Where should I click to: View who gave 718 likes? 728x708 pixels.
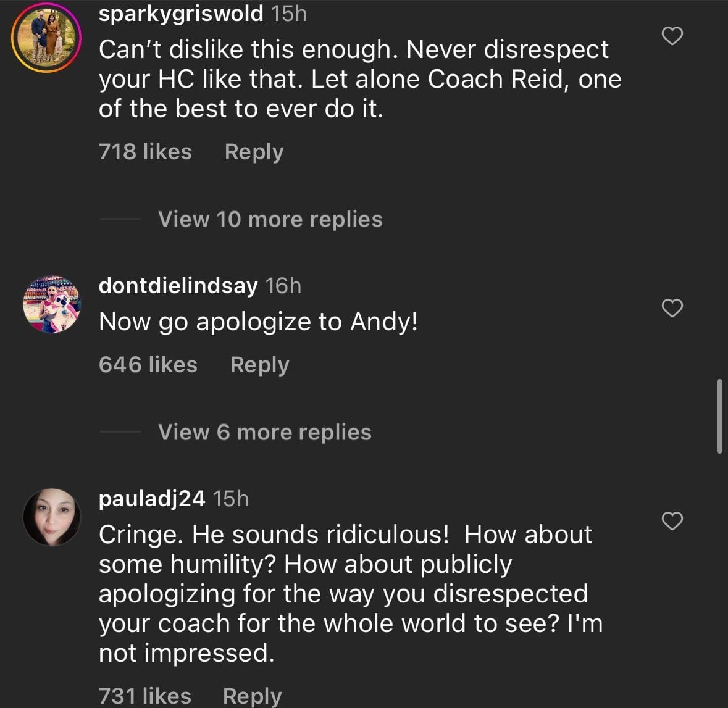[145, 152]
